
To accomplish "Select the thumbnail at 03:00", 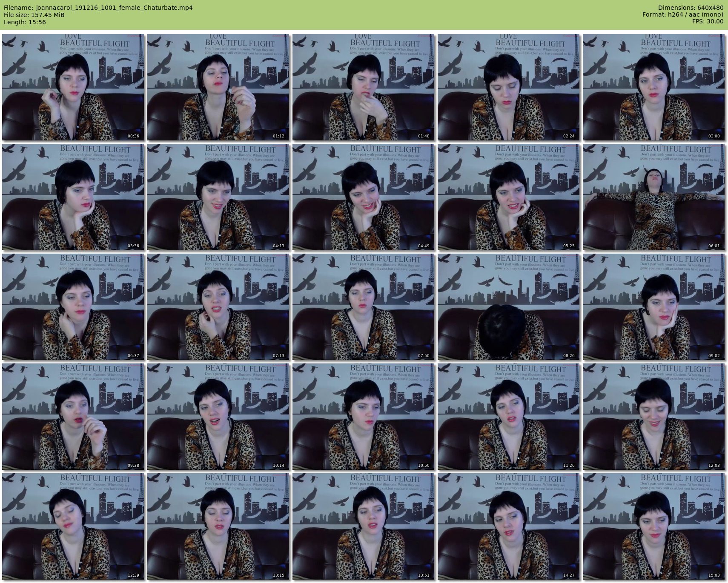I will pos(653,87).
